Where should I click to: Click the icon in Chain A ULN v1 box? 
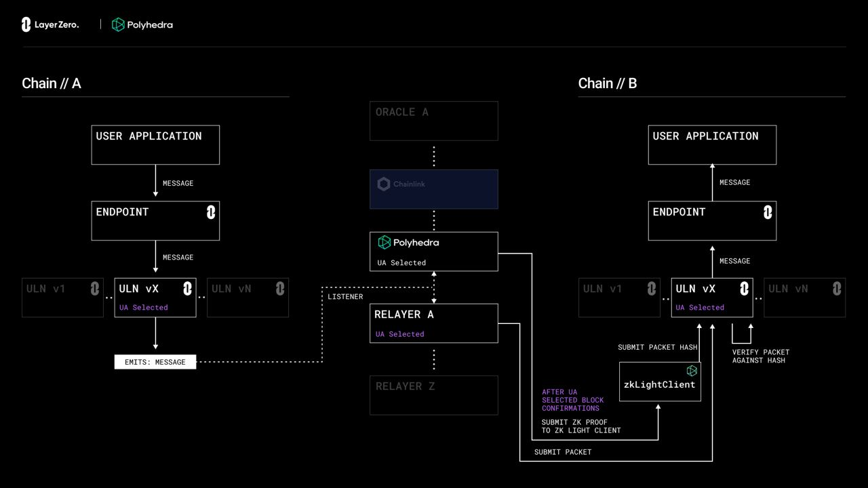point(95,289)
